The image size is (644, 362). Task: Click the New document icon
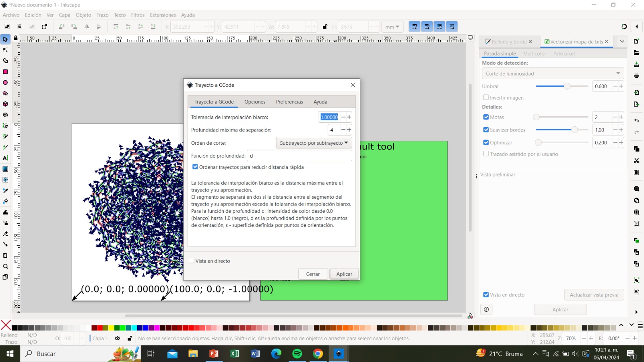(636, 41)
